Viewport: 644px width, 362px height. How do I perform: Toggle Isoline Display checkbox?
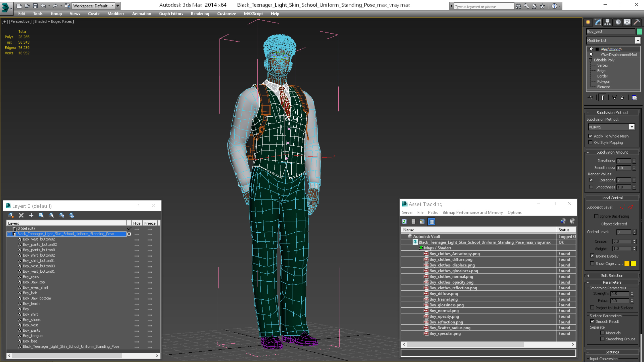(592, 256)
